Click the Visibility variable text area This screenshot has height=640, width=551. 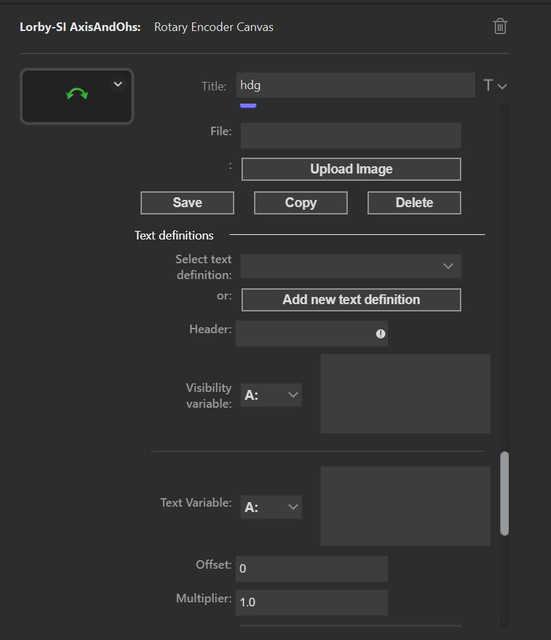pyautogui.click(x=405, y=393)
